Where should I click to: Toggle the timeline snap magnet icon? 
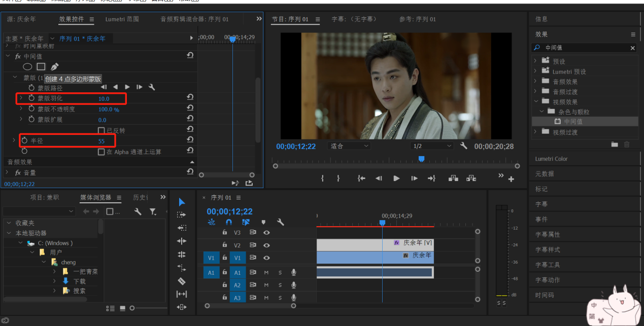pos(229,222)
